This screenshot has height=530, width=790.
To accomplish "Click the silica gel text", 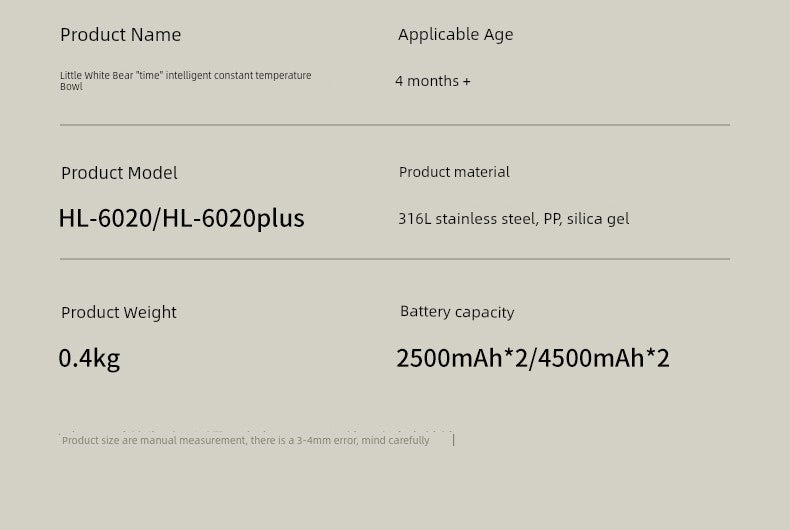I will point(598,219).
